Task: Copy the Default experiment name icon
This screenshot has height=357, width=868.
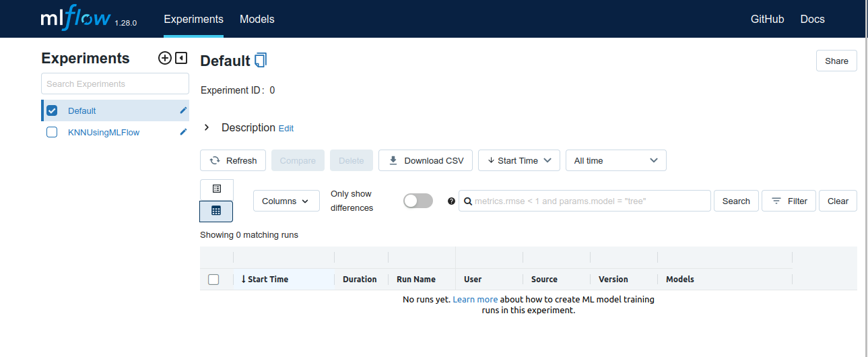Action: (261, 61)
